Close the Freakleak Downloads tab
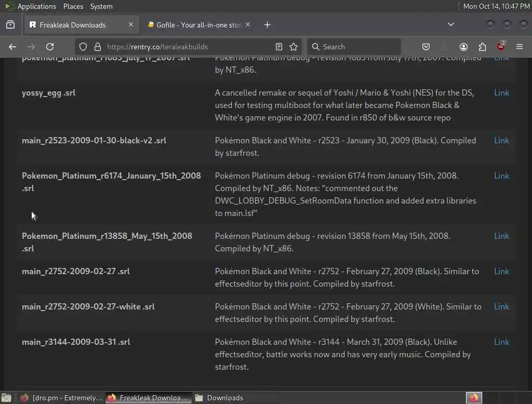 [x=131, y=25]
